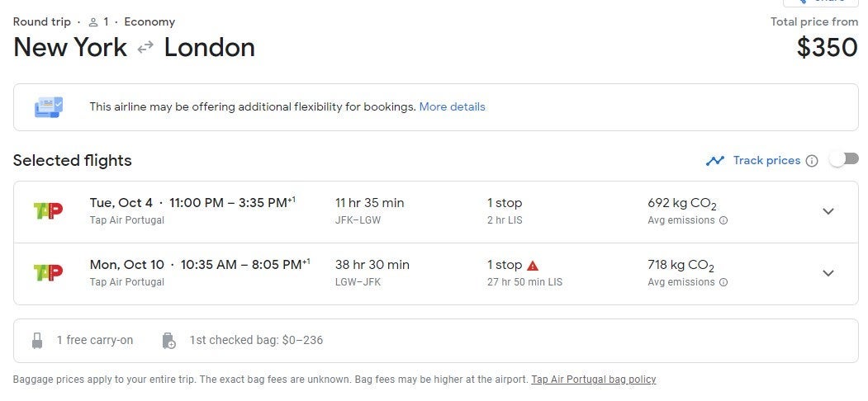
Task: Click the round-trip arrows between cities
Action: point(145,48)
